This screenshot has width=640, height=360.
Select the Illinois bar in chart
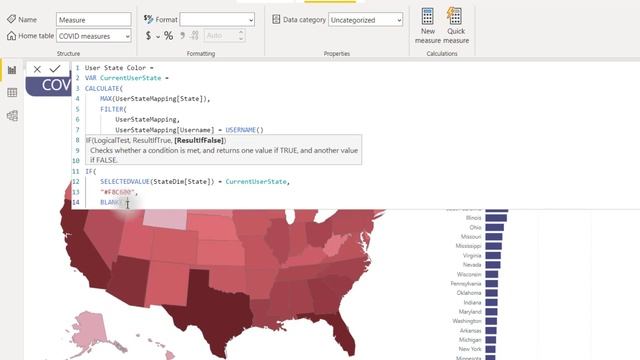[496, 218]
